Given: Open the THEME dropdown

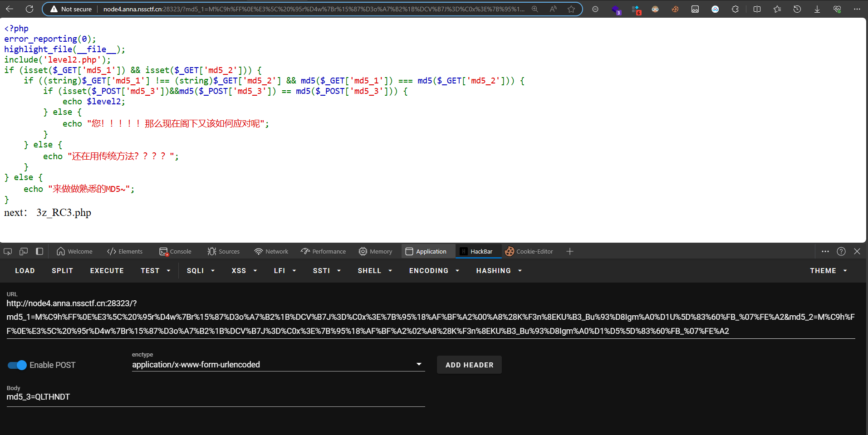Looking at the screenshot, I should pyautogui.click(x=828, y=271).
